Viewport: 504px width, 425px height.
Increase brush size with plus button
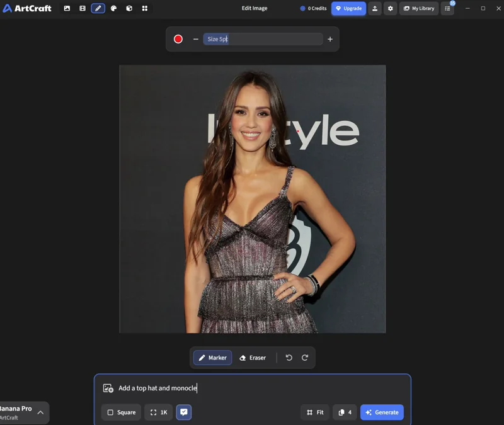coord(330,39)
